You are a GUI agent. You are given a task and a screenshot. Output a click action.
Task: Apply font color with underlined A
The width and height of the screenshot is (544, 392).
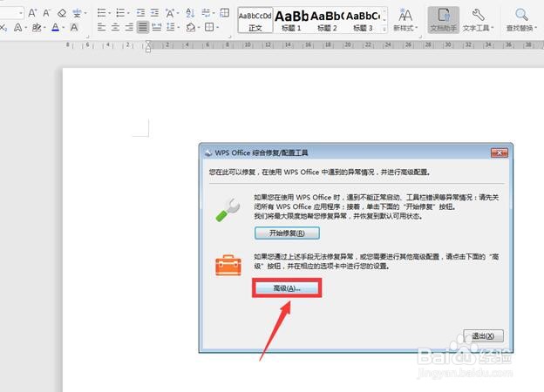(x=55, y=27)
